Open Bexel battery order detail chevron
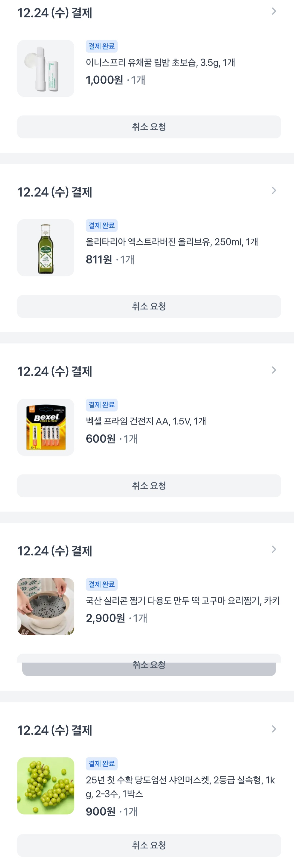The image size is (294, 868). [274, 370]
